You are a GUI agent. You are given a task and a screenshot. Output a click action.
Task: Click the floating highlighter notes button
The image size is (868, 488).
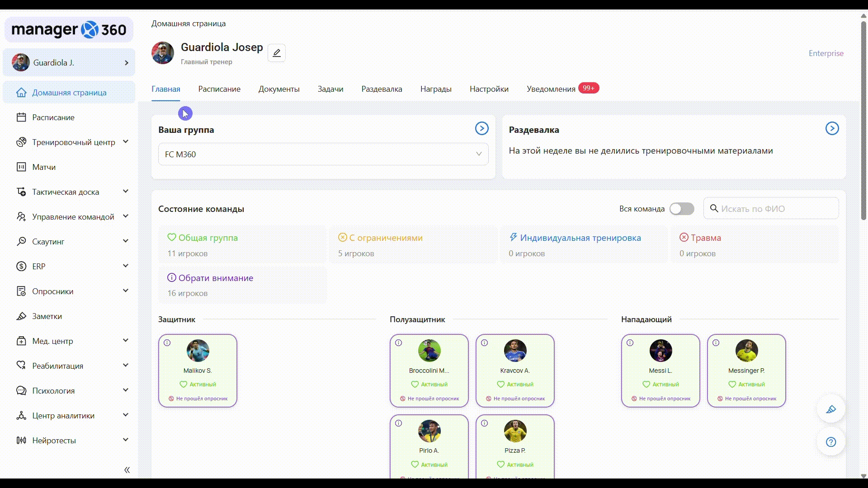coord(831,409)
